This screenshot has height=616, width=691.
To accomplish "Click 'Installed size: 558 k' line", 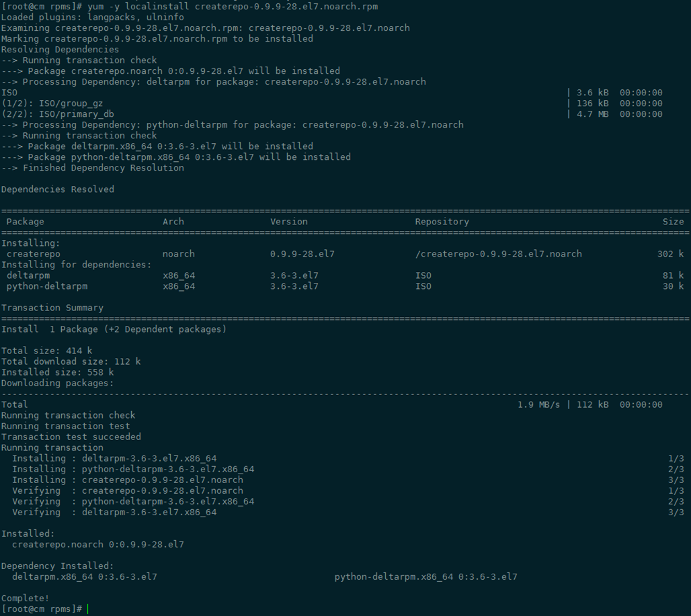I will coord(57,373).
